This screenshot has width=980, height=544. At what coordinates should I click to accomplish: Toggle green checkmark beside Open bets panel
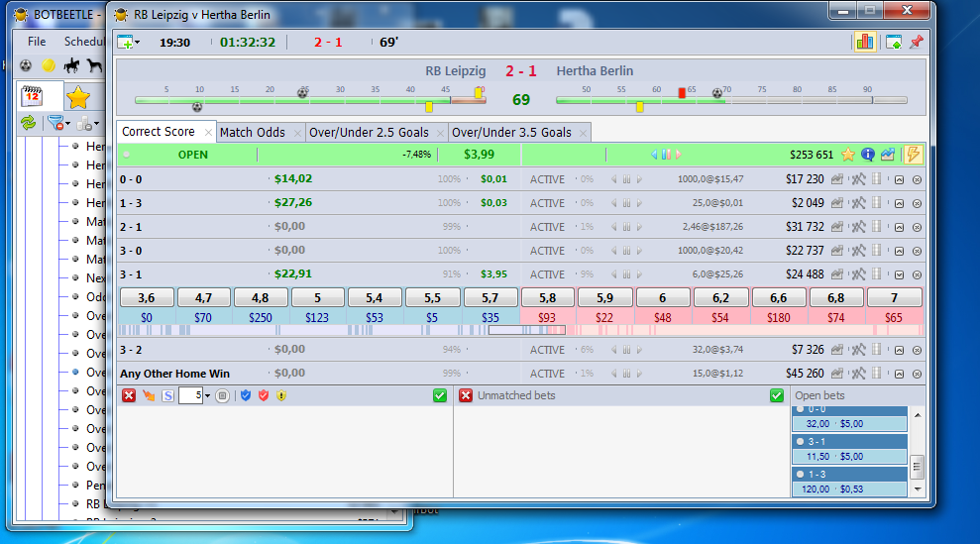click(x=777, y=395)
